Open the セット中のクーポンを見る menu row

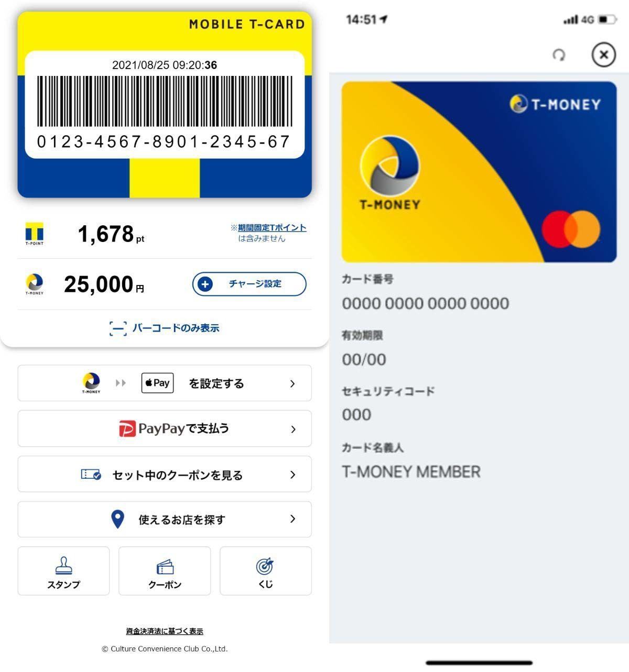click(165, 474)
